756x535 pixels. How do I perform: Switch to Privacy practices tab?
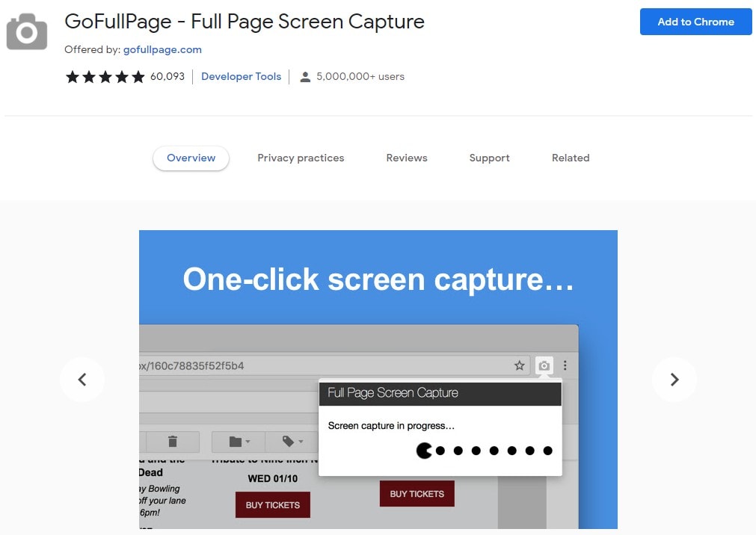click(x=301, y=158)
